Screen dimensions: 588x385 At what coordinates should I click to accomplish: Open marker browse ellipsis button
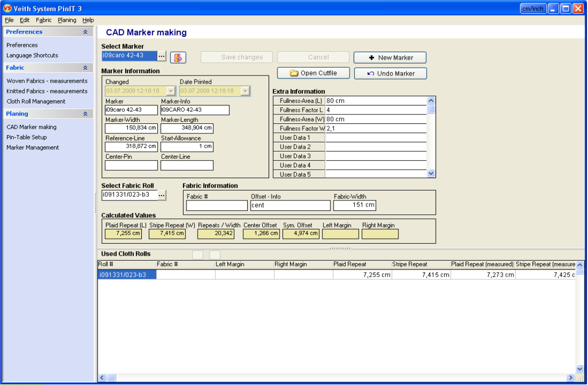(162, 56)
